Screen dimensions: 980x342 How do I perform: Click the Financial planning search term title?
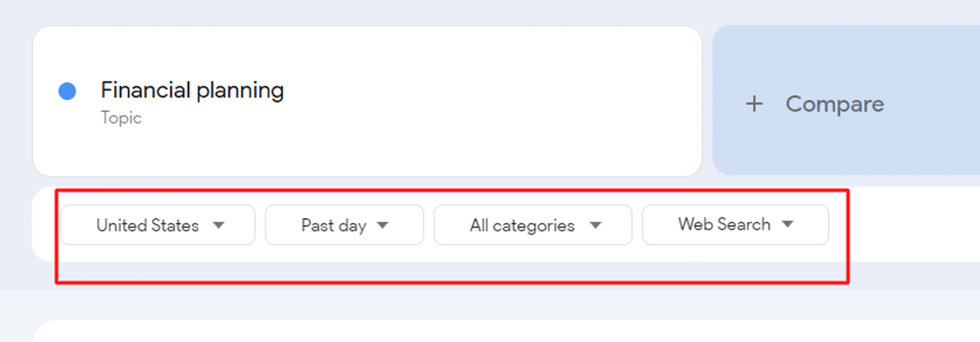pos(192,90)
